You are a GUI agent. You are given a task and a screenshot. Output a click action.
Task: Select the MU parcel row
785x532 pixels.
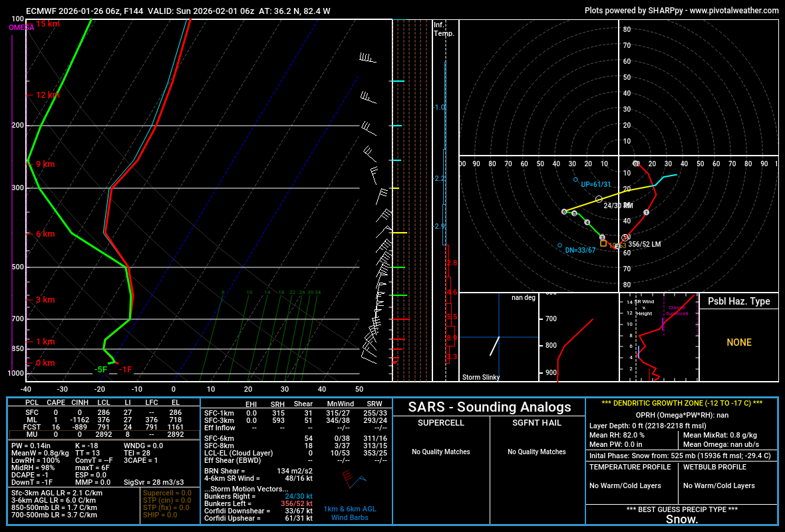click(x=100, y=434)
